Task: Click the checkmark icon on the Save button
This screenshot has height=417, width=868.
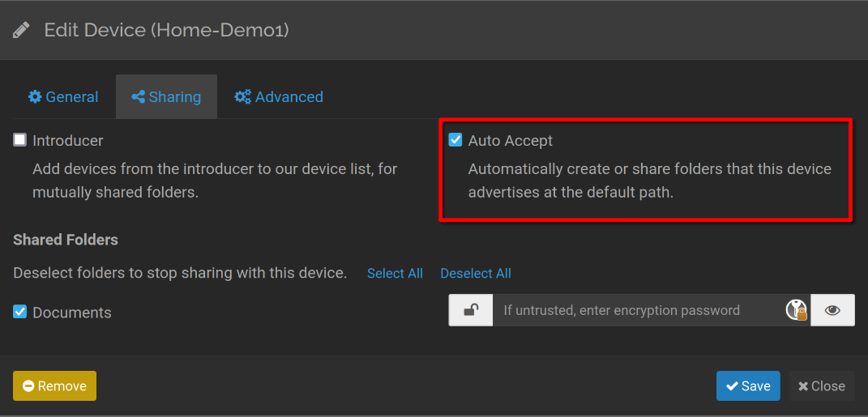Action: pyautogui.click(x=732, y=386)
